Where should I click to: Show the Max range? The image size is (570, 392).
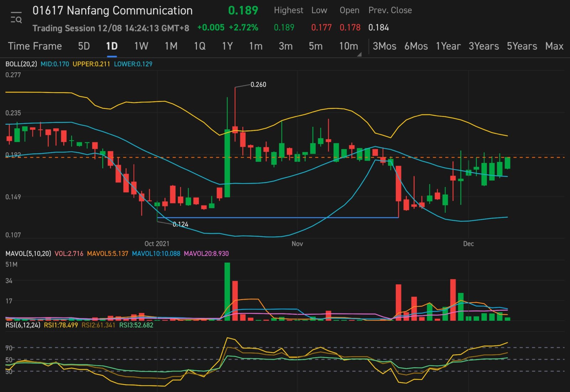point(554,46)
